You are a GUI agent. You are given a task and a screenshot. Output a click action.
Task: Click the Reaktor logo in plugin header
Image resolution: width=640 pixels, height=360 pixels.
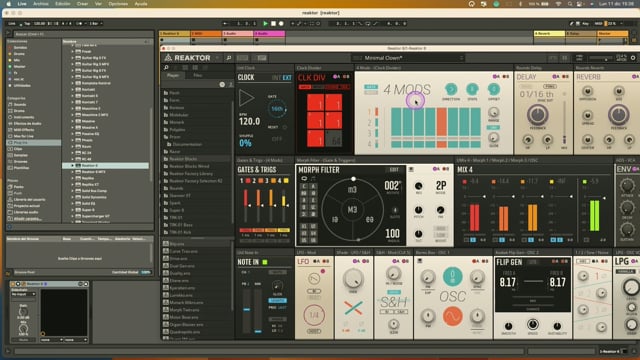click(188, 58)
